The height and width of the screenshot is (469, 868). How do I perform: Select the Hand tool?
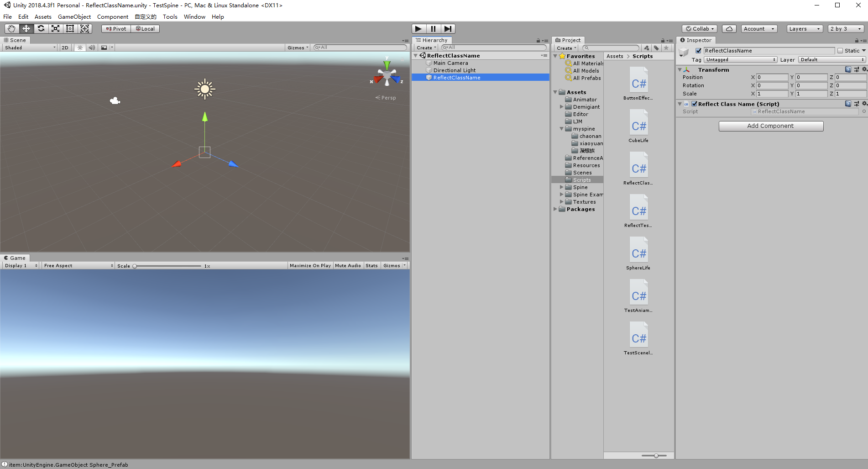point(12,29)
